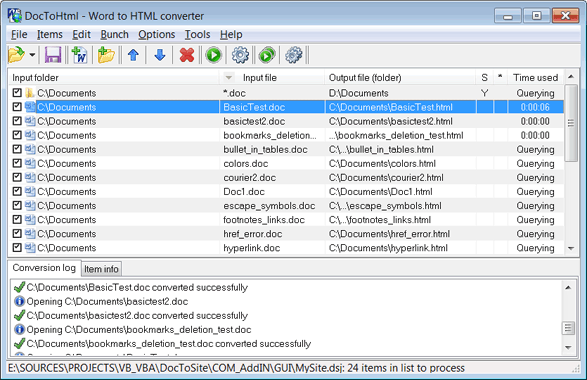Viewport: 587px width, 380px height.
Task: Add Word document to list icon
Action: pyautogui.click(x=79, y=55)
